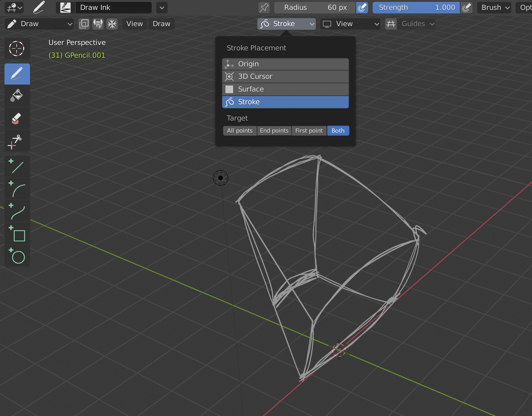This screenshot has width=532, height=416.
Task: Click the Radius slider
Action: (315, 8)
